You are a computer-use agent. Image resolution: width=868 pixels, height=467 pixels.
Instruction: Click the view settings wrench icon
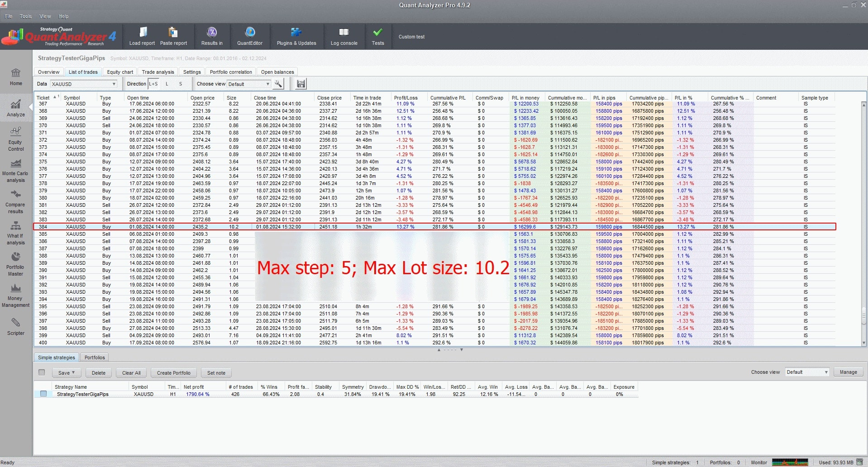278,84
